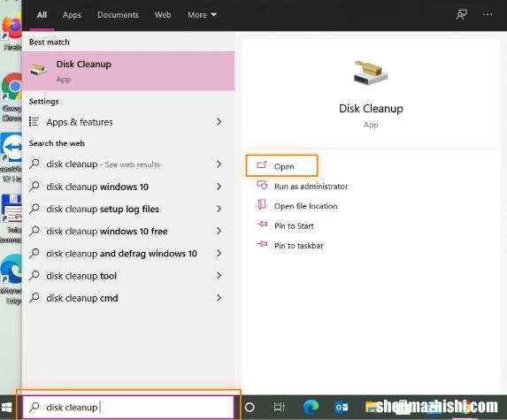Open the More dropdown in search tabs
This screenshot has height=420, width=507.
click(202, 15)
